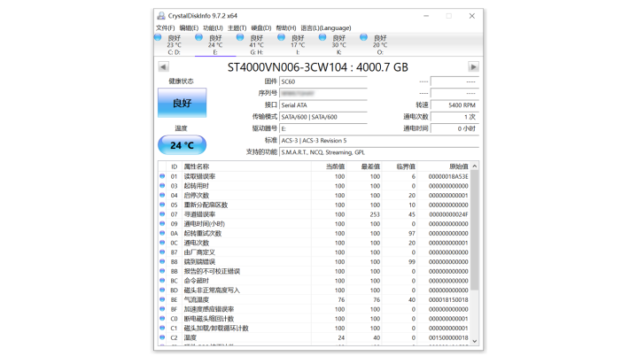Select the E: disk tab
The image size is (637, 364).
pos(215,44)
